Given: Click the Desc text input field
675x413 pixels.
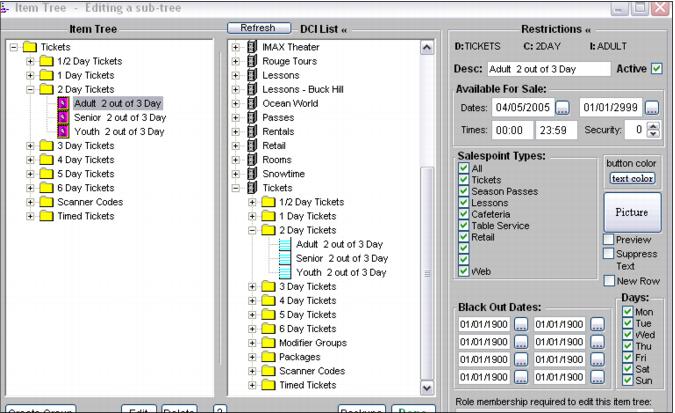Looking at the screenshot, I should 547,69.
